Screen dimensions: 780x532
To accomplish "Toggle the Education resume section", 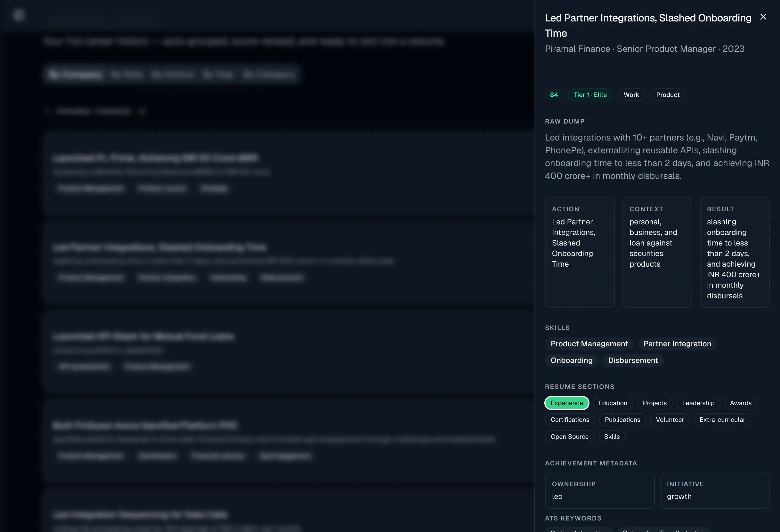I will pos(613,403).
